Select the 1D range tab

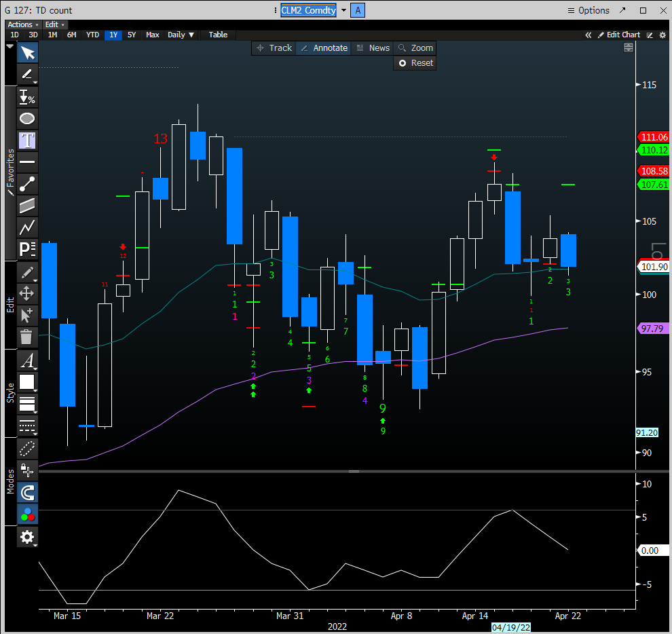click(x=14, y=35)
